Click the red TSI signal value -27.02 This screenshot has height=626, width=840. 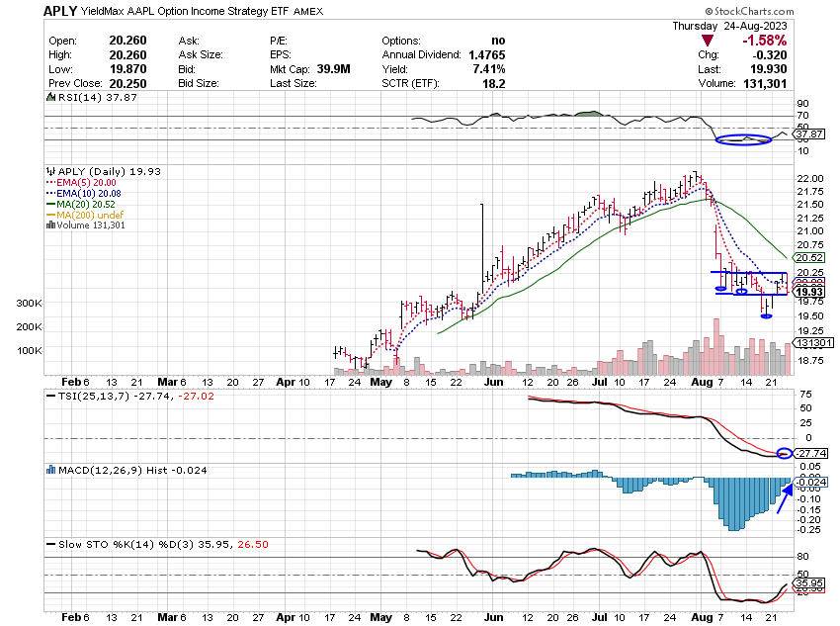196,397
